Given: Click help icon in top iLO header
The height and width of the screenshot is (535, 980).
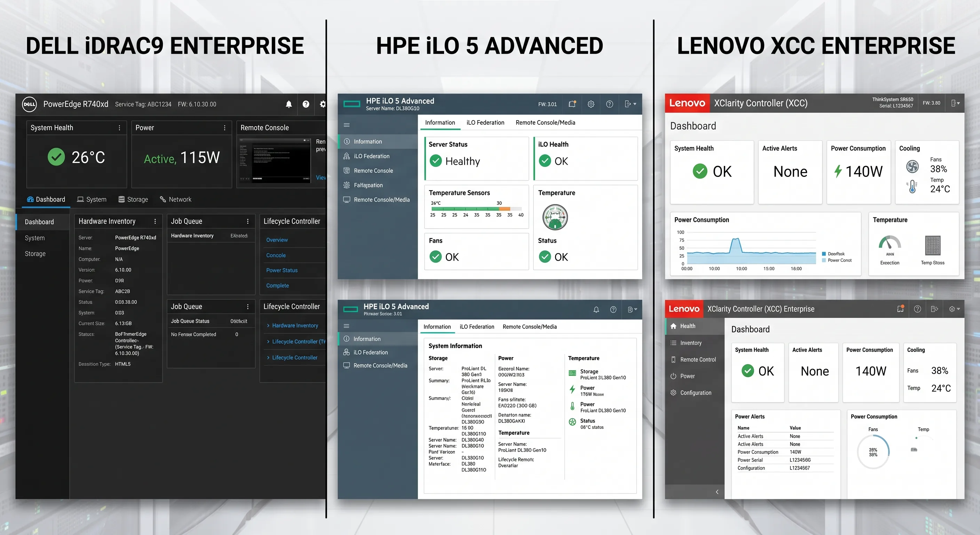Looking at the screenshot, I should 609,104.
